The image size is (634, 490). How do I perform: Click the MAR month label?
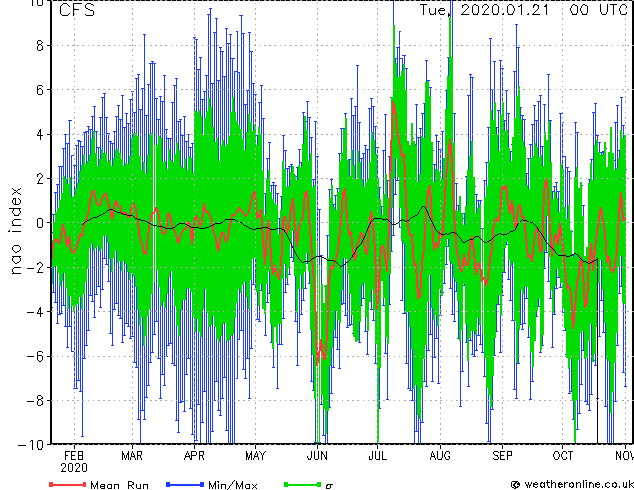tap(132, 456)
